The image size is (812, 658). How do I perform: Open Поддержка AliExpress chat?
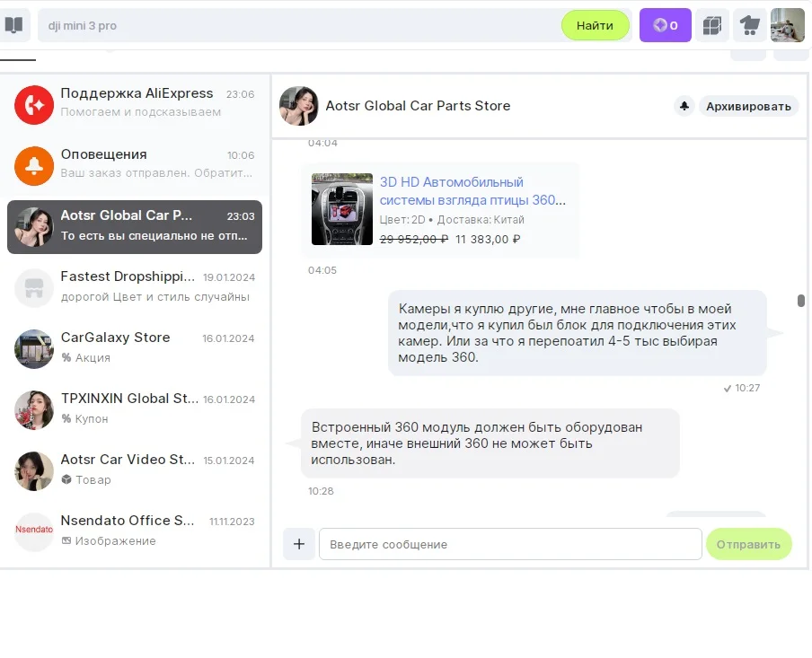(x=135, y=105)
